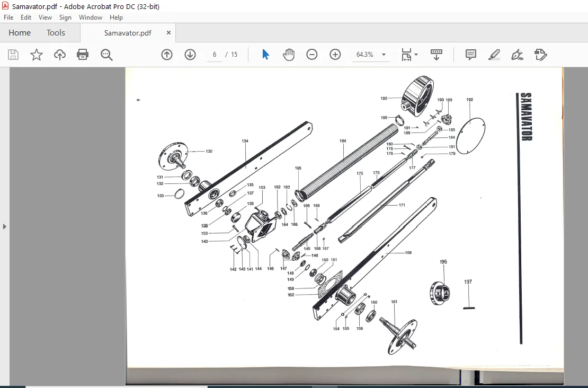Open the Window menu
This screenshot has height=388, width=588.
[x=91, y=17]
